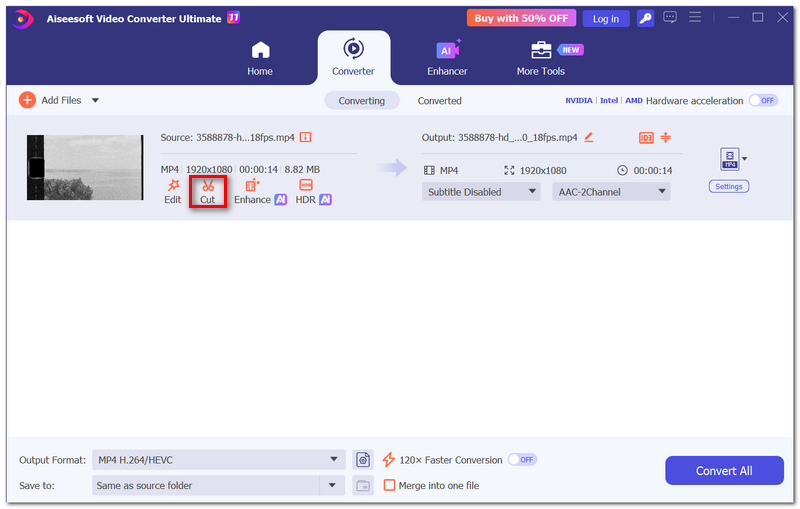Viewport: 800px width, 509px height.
Task: Start conversion with Convert All
Action: [x=724, y=470]
